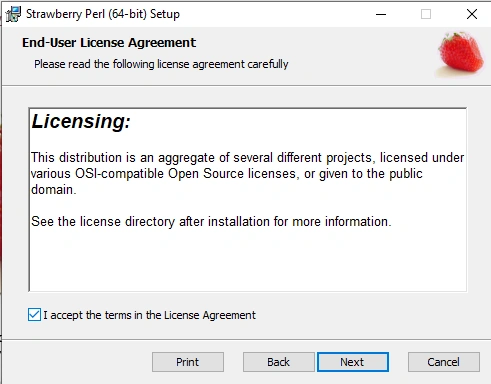Screen dimensions: 491x384
Task: Uncheck the accept license terms checkbox
Action: 34,315
